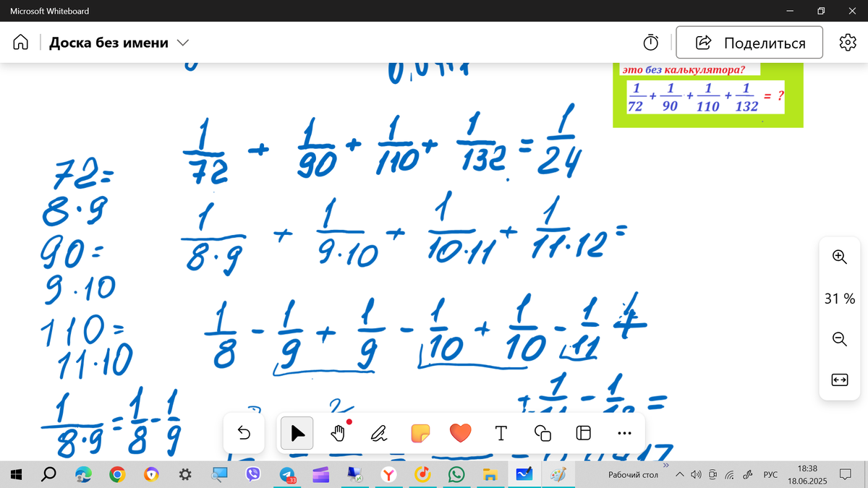
Task: Open WhatsApp from the taskbar
Action: tap(456, 474)
